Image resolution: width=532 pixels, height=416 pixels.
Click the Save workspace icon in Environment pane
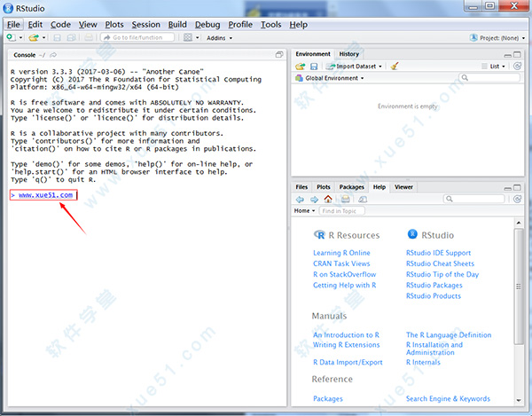point(314,67)
